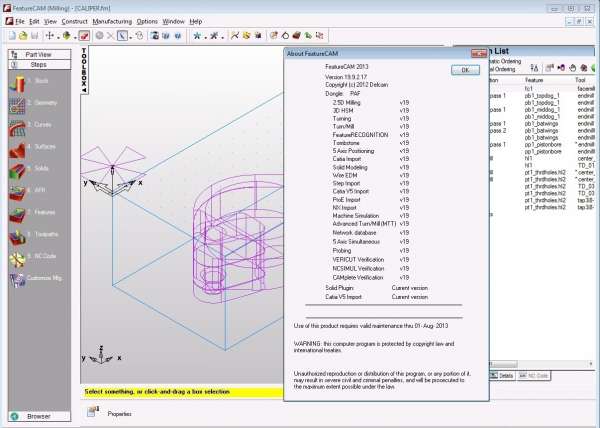Open the Construct menu
600x428 pixels.
pos(75,21)
